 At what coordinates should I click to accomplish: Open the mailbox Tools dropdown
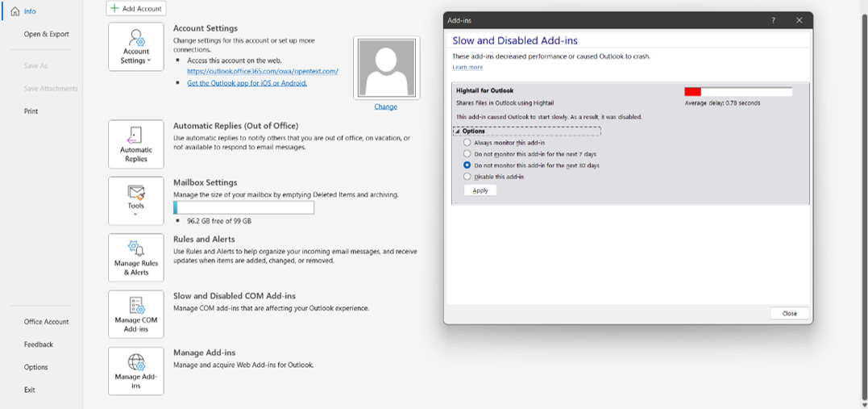tap(136, 201)
